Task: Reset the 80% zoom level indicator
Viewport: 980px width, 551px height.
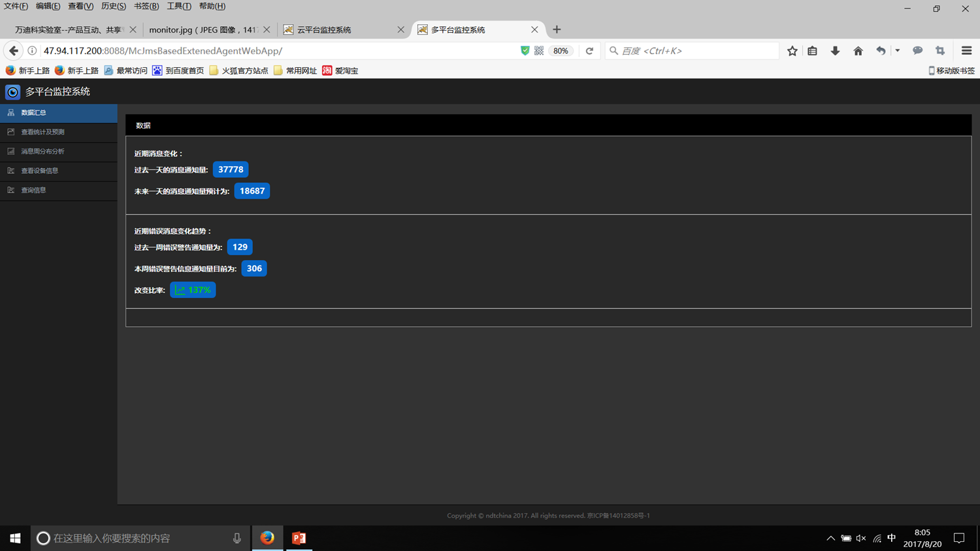Action: [561, 51]
